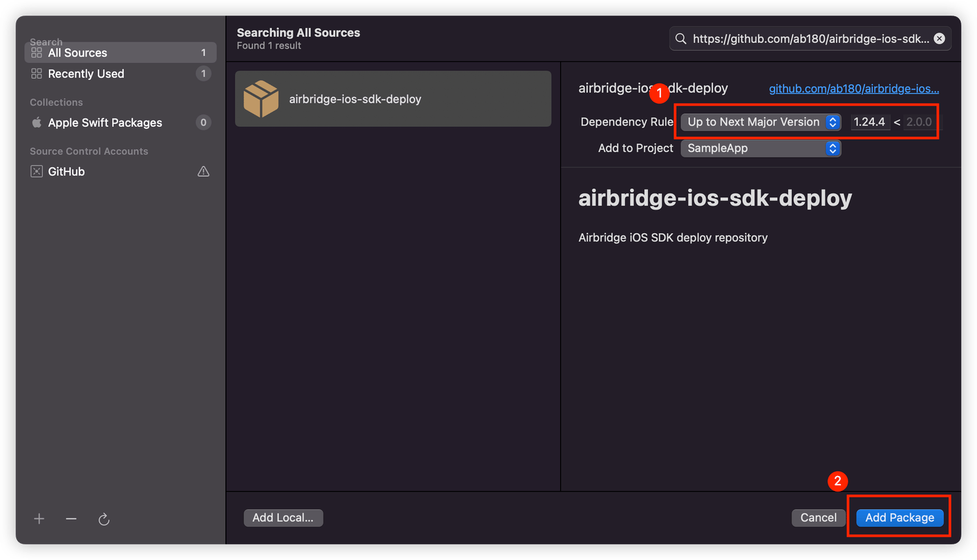Click the Recently Used count badge
This screenshot has height=560, width=977.
pos(203,74)
